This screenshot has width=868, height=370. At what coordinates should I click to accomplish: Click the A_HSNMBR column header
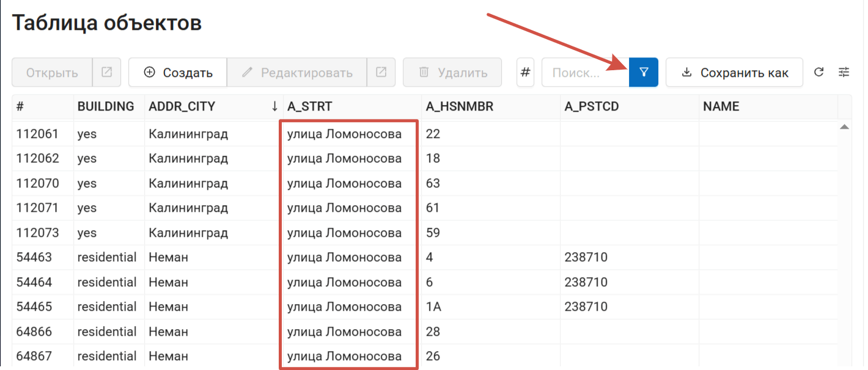click(x=459, y=106)
